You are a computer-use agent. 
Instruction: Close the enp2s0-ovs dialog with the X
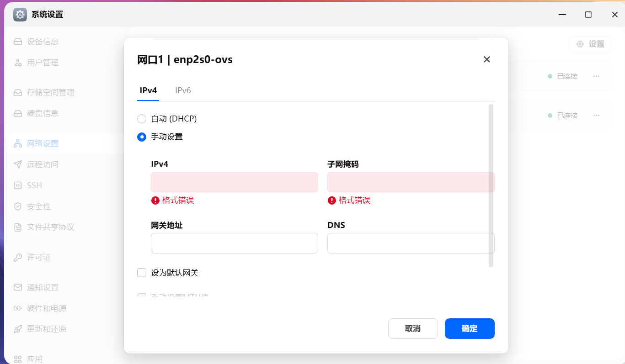pyautogui.click(x=487, y=59)
